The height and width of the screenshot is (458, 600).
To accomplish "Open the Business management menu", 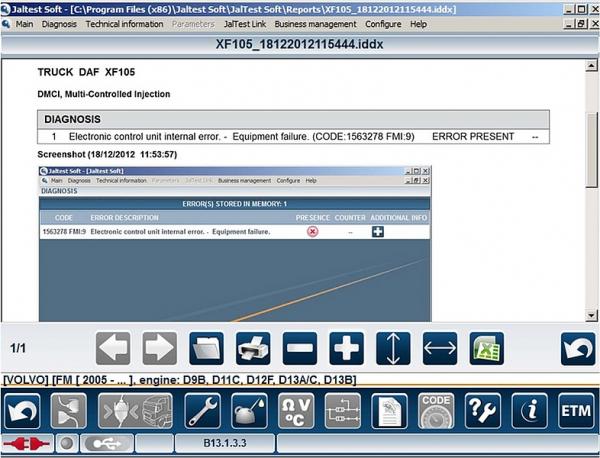I will (315, 24).
